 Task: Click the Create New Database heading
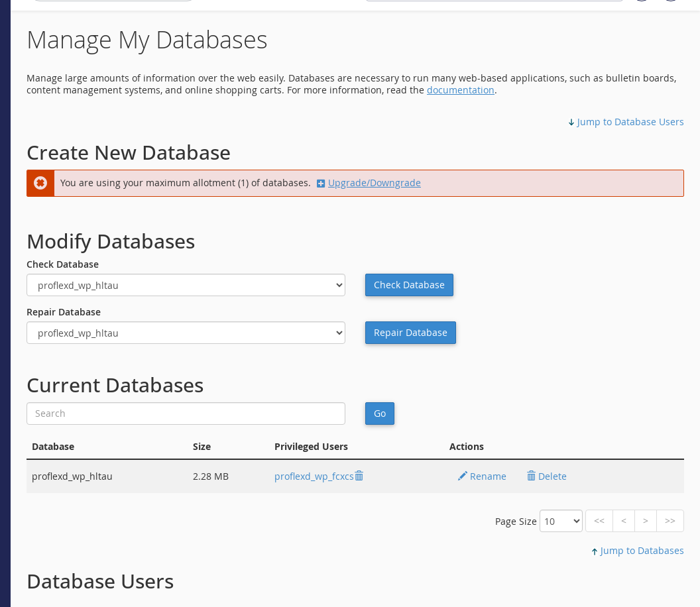click(x=129, y=152)
